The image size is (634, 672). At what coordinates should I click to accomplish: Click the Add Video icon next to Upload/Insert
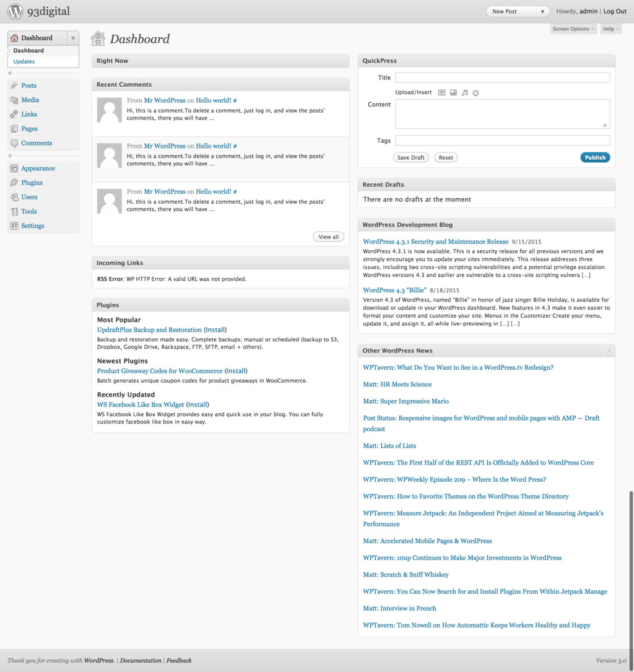(x=453, y=93)
